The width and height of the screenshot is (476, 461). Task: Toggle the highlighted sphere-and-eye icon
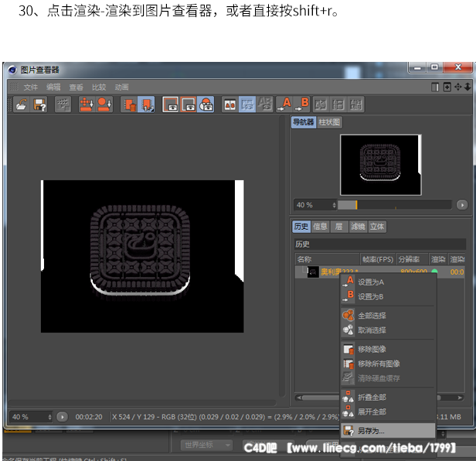206,104
